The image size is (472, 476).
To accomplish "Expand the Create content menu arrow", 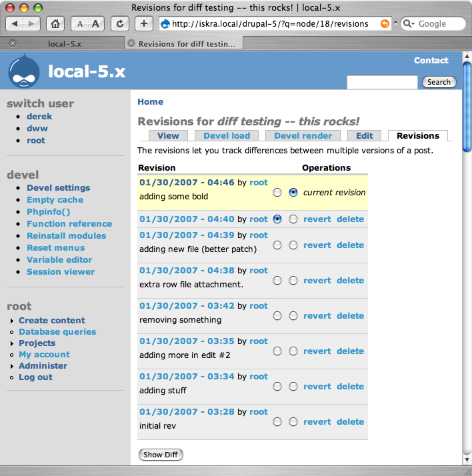I will (12, 321).
